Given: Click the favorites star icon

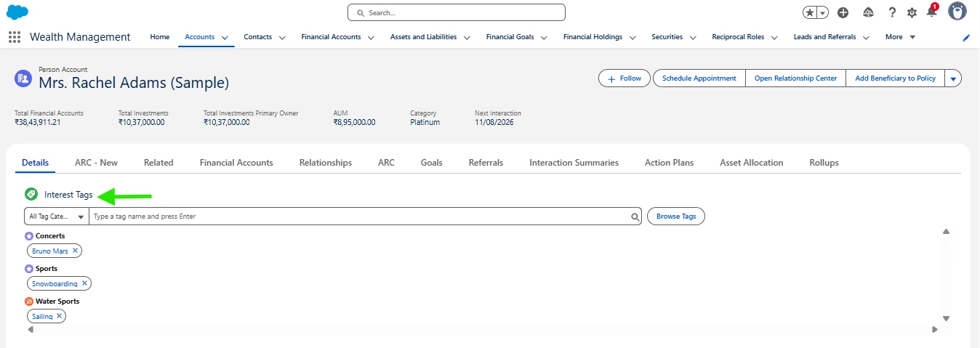Looking at the screenshot, I should 810,12.
